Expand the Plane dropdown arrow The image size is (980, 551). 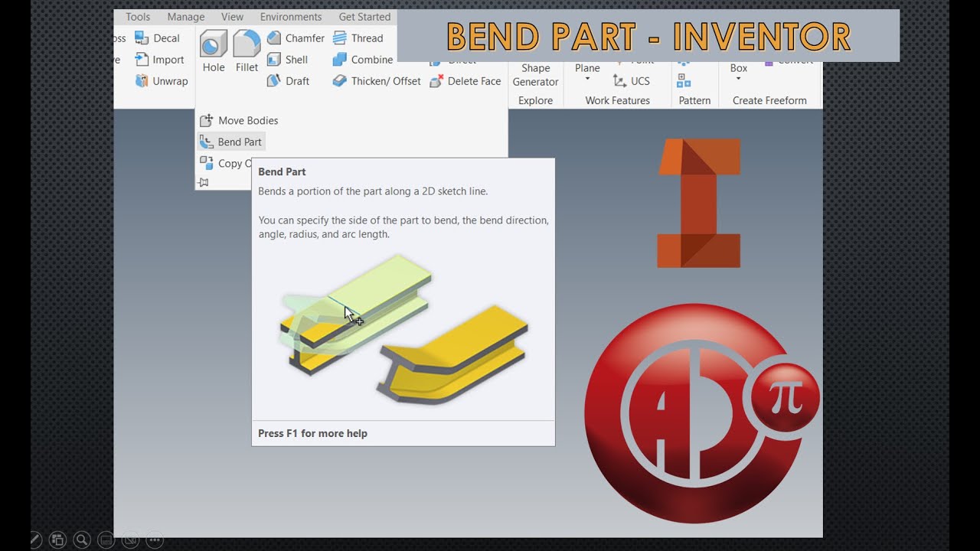587,80
